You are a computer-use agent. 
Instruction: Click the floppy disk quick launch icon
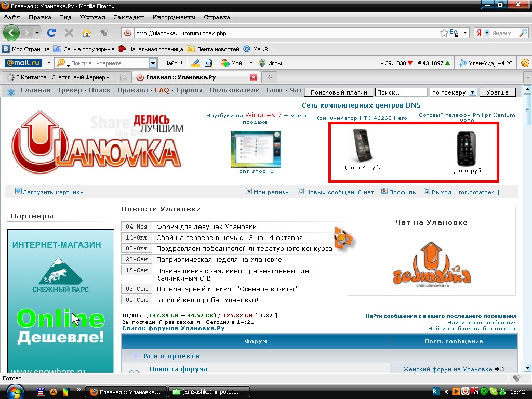[41, 392]
